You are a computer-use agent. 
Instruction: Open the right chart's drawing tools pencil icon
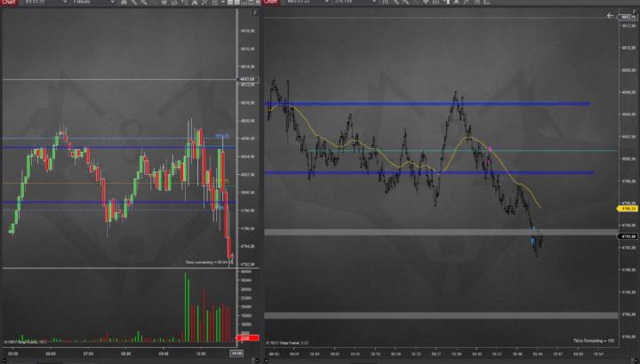tap(395, 2)
